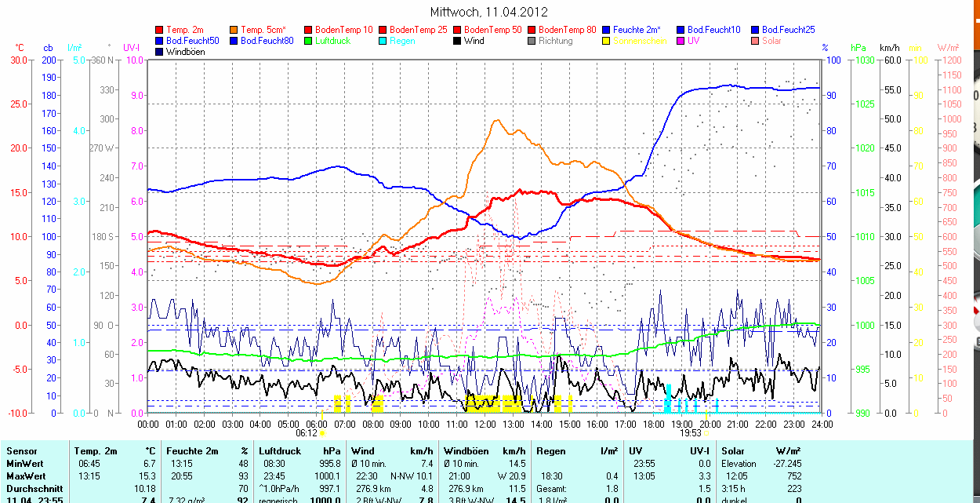This screenshot has height=503, width=980.
Task: Click the gray Richtung legend marker
Action: coord(532,41)
